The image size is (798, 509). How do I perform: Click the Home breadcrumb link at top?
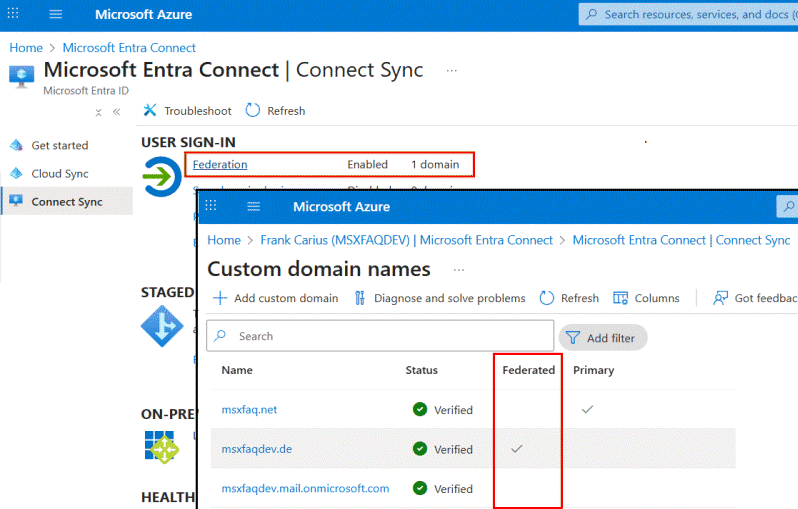26,47
